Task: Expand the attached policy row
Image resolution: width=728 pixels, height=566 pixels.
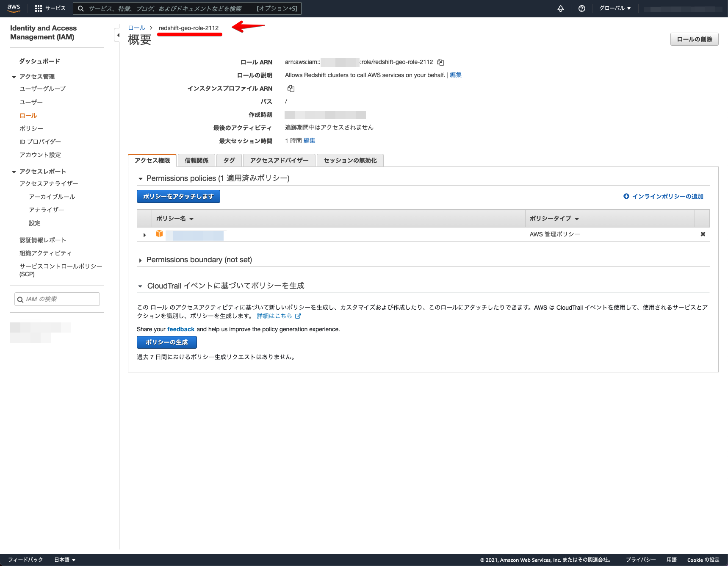Action: 144,234
